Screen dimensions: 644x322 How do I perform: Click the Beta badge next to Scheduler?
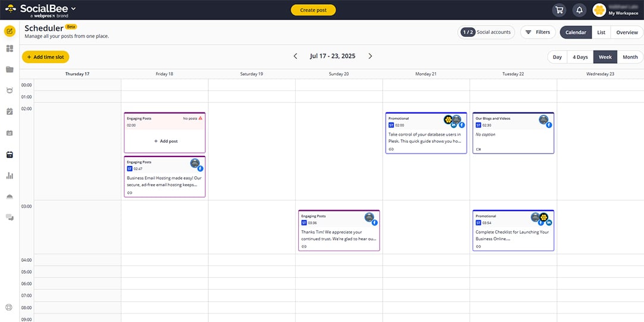pos(71,27)
